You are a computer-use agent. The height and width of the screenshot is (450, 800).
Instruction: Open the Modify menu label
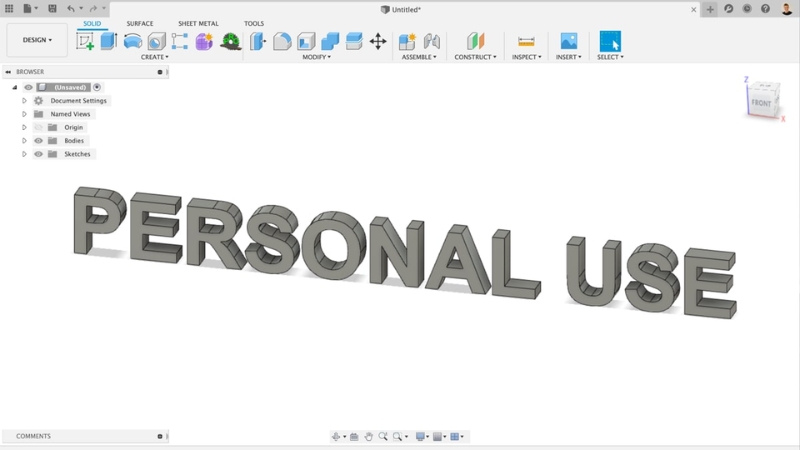316,57
